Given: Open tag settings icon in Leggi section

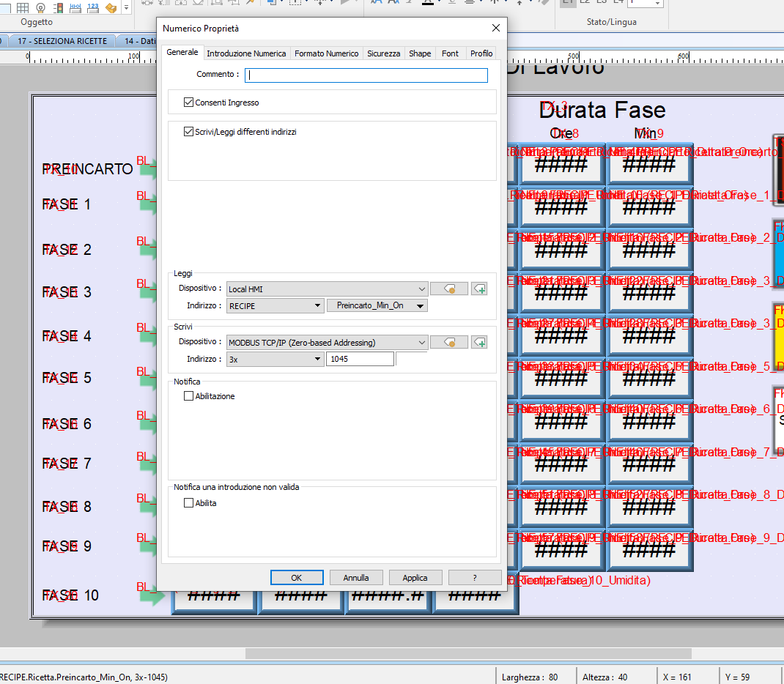Looking at the screenshot, I should (x=448, y=289).
